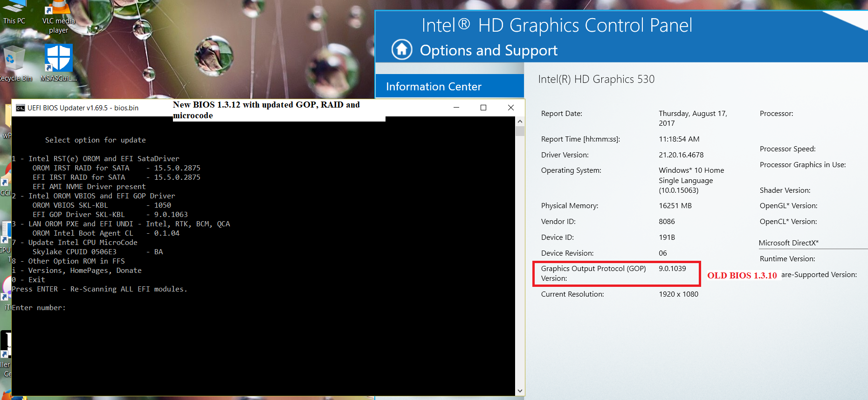The width and height of the screenshot is (868, 400).
Task: Click the console scrollbar down arrow
Action: click(x=520, y=391)
